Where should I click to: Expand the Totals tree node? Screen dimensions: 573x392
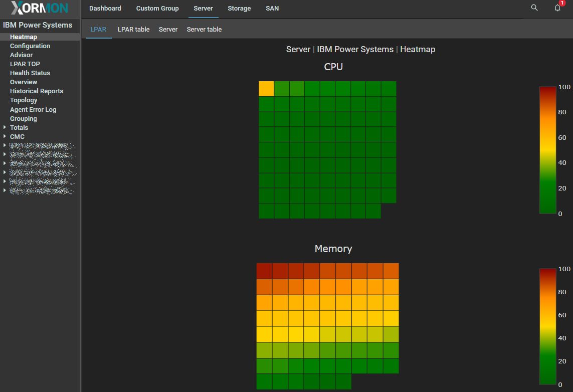[x=5, y=127]
